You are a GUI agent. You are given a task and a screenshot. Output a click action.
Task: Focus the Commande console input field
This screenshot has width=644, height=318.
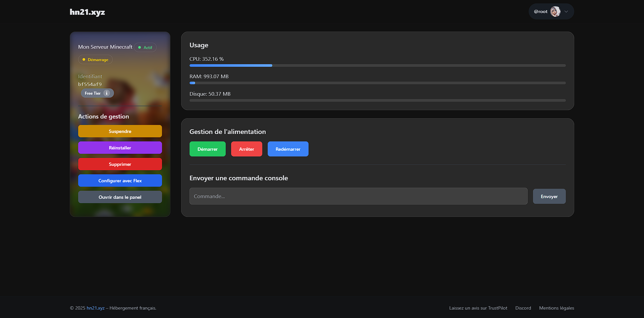click(x=358, y=196)
